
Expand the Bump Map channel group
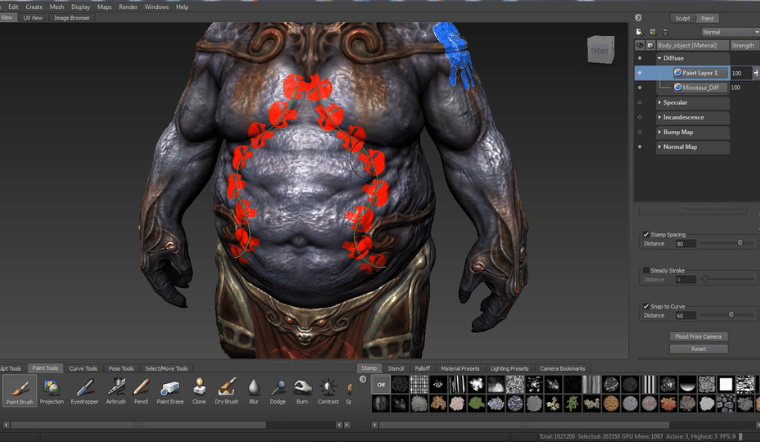pyautogui.click(x=659, y=132)
